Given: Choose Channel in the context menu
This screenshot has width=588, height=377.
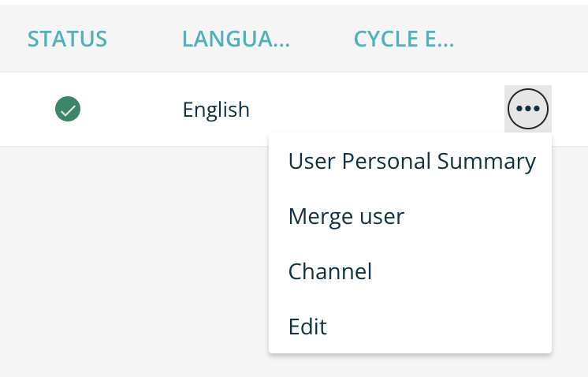Looking at the screenshot, I should (329, 271).
